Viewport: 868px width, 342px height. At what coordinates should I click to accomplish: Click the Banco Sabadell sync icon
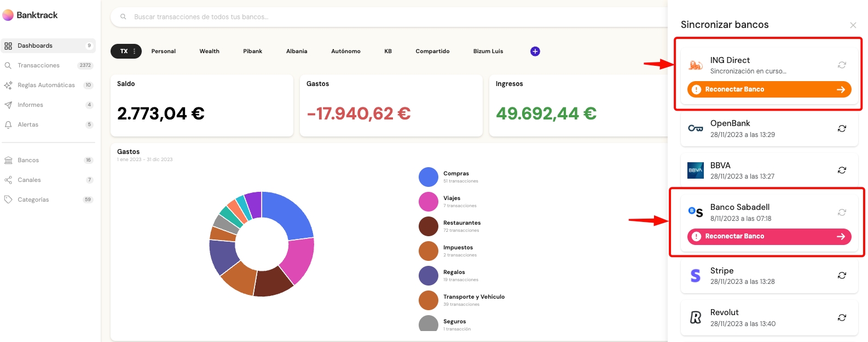(842, 212)
